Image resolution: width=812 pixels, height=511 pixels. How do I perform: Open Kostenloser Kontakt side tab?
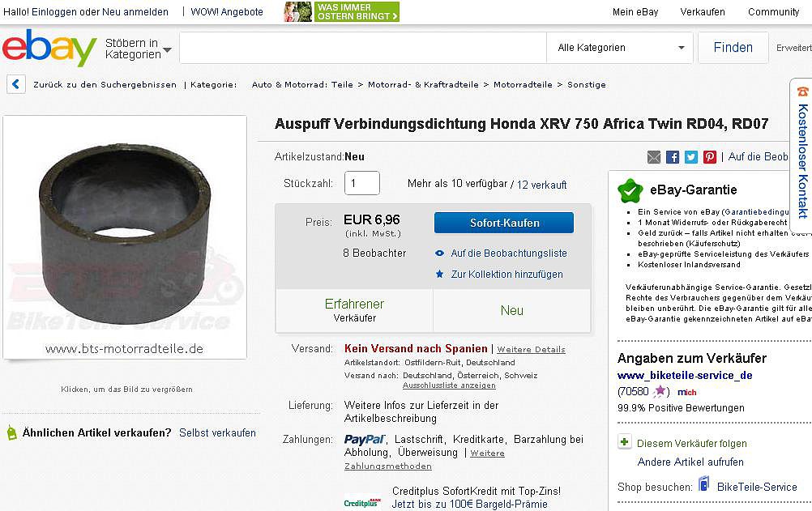tap(802, 154)
